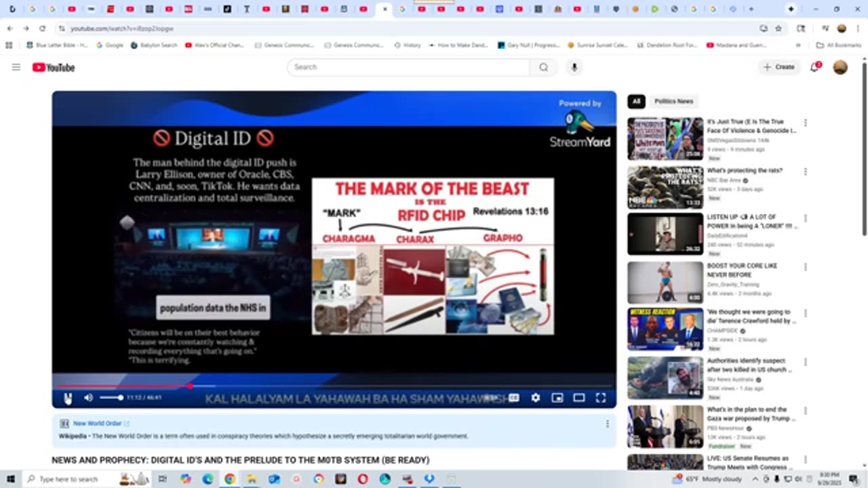Open Opera browser from the taskbar

point(363,479)
